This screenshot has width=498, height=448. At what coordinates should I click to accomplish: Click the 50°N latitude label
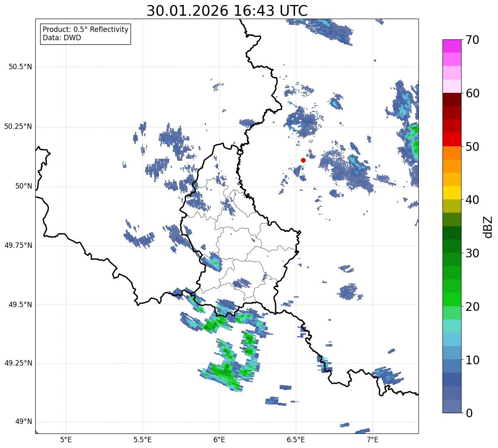click(23, 186)
